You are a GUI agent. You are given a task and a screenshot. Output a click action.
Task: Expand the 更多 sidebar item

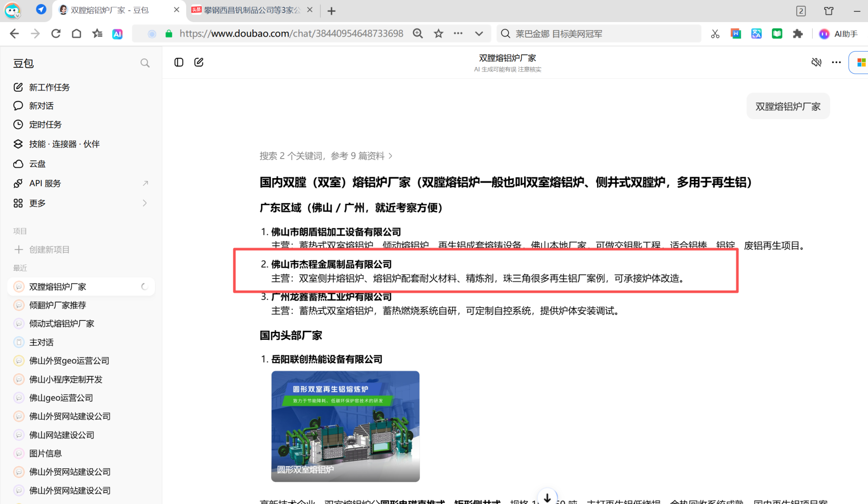point(81,203)
